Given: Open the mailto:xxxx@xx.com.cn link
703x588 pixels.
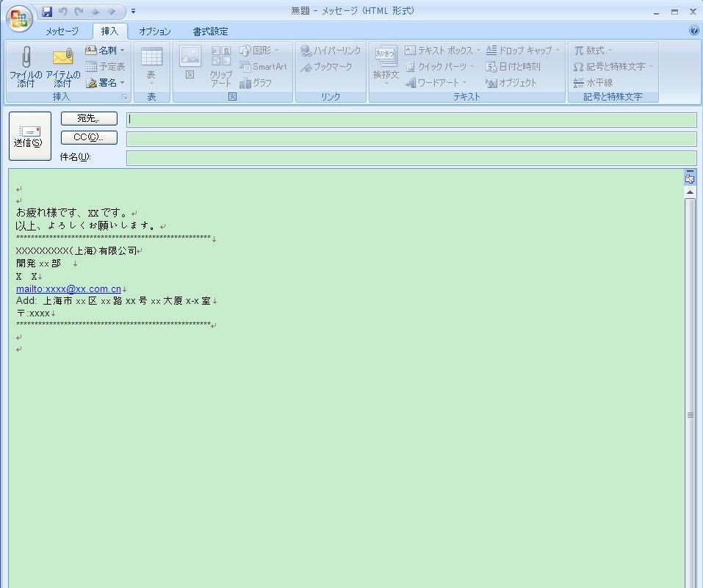Looking at the screenshot, I should 68,288.
